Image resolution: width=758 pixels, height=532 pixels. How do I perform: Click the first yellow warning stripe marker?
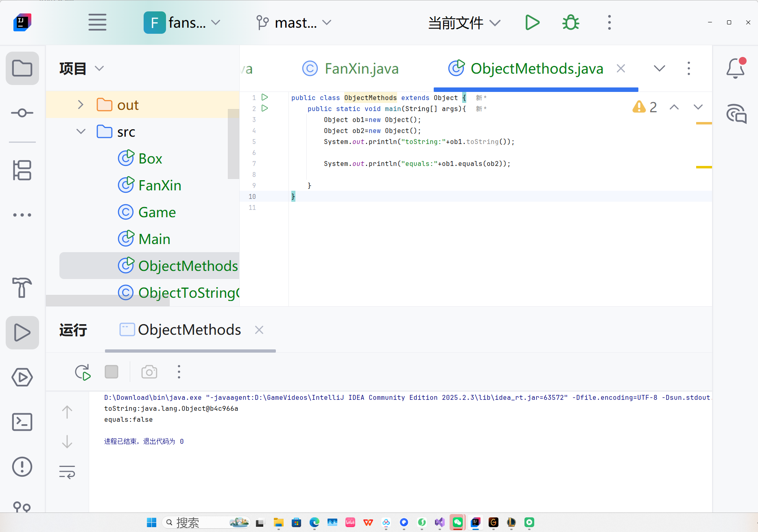pos(704,123)
